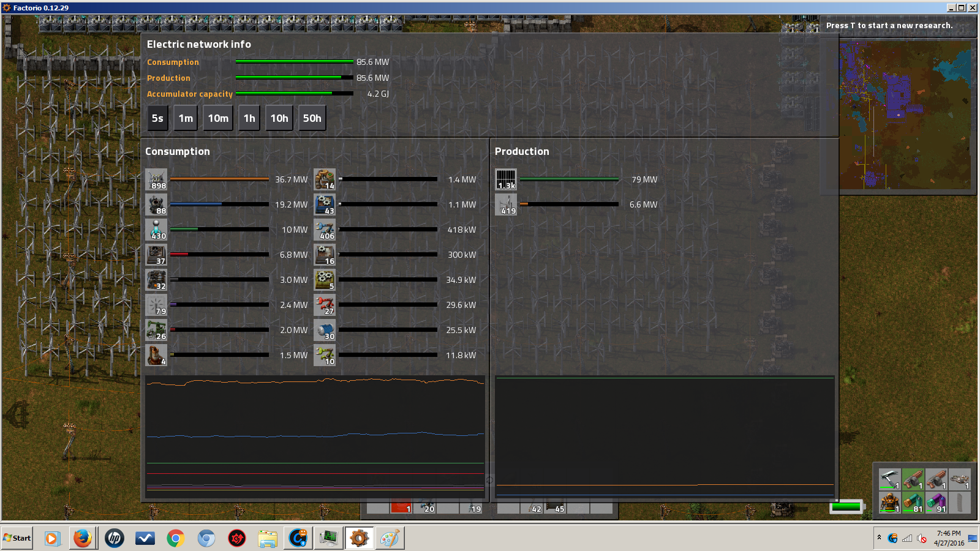Click the Accumulator capacity bar at 4.2 GJ
980x551 pixels.
coord(295,94)
